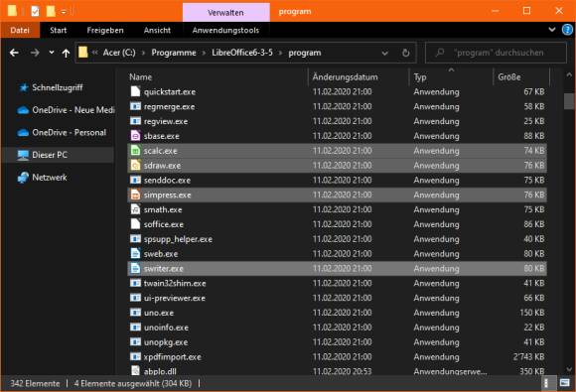Click the scalc.exe Calc icon

(135, 151)
